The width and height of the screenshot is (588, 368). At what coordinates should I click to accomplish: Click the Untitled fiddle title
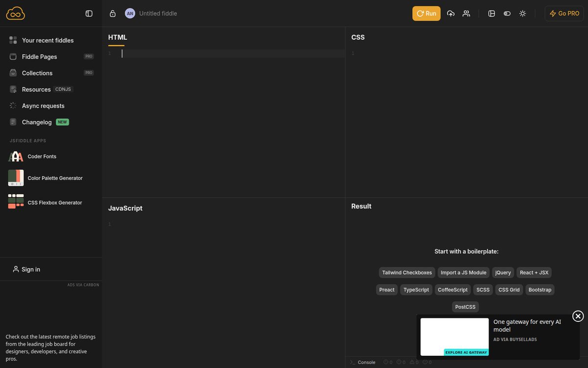click(158, 14)
